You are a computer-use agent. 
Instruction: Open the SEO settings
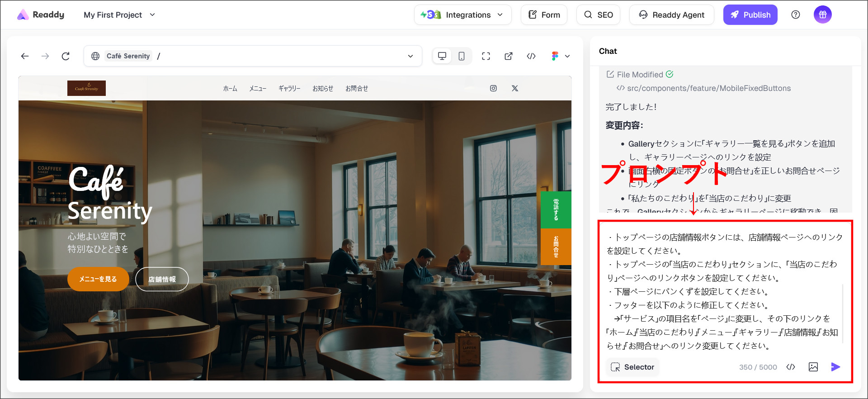click(x=598, y=15)
